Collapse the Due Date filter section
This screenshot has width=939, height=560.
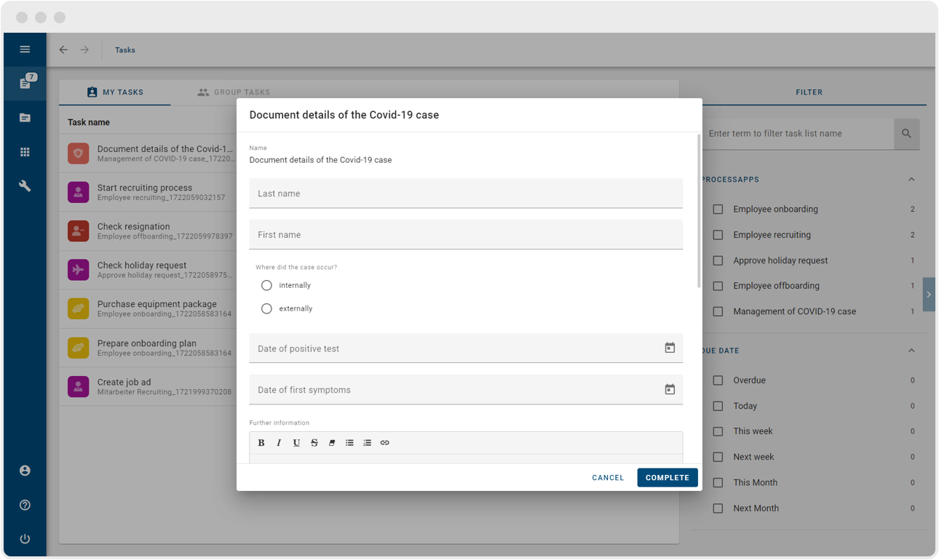[x=911, y=351]
